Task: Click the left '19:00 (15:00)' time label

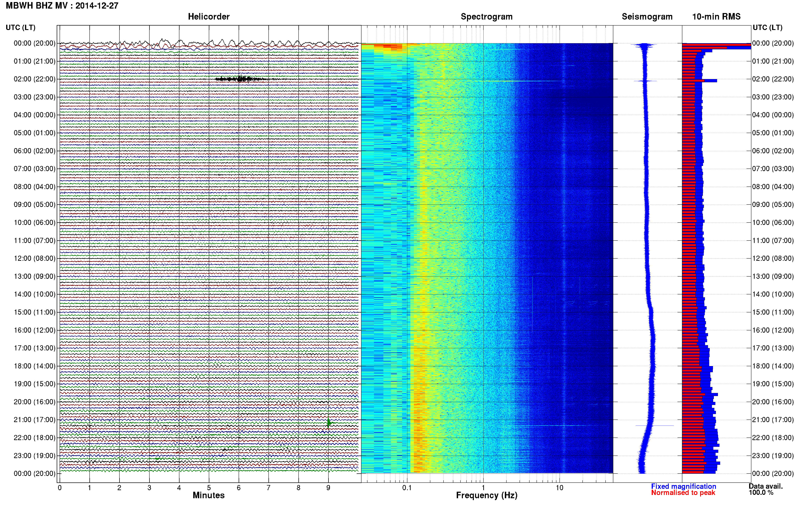Action: click(34, 384)
